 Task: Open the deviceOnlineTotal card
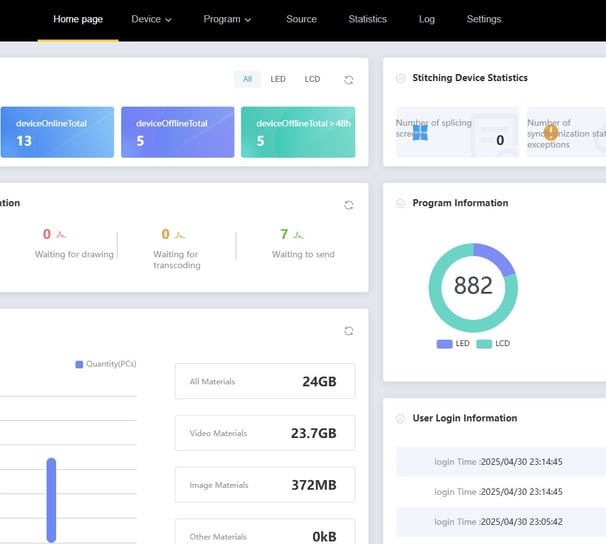[58, 132]
